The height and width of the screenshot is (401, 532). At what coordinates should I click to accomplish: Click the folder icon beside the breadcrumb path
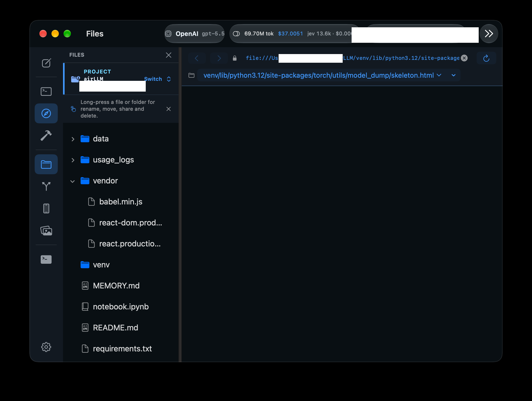[191, 75]
